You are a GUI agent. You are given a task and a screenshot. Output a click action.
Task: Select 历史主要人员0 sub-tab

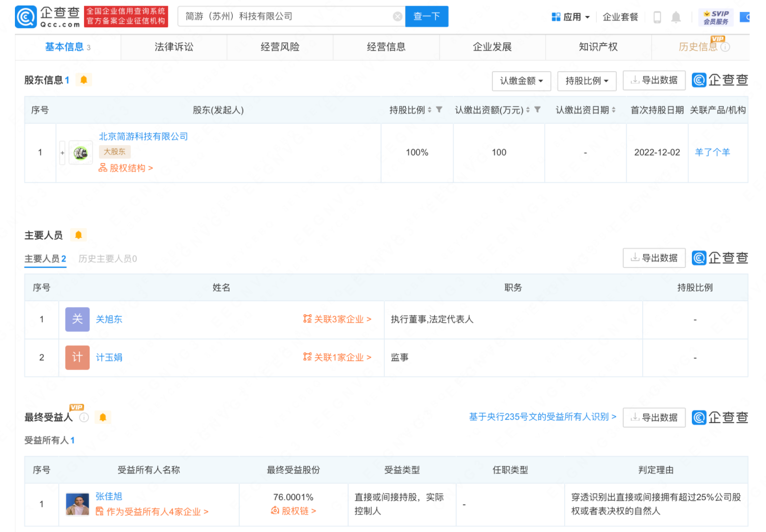click(107, 259)
